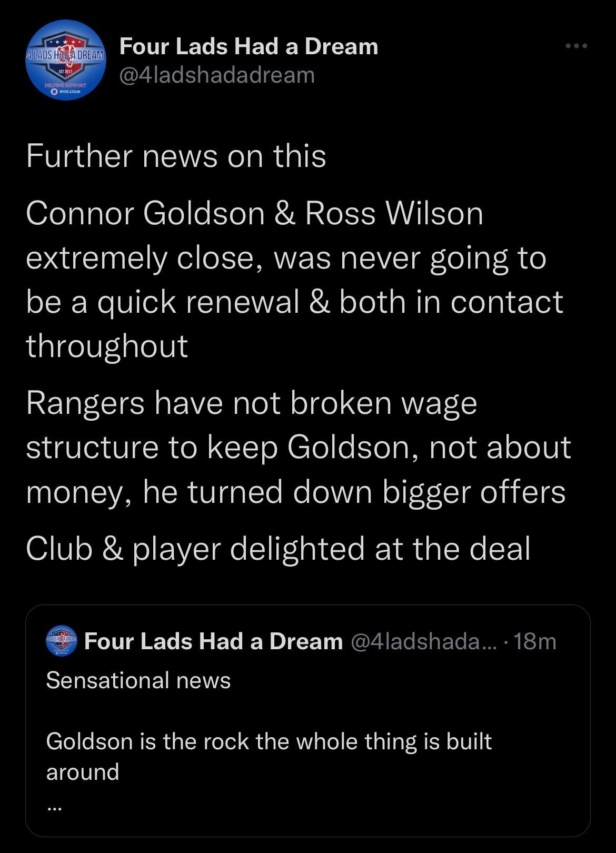Open the quoted tweet's 18m timestamp
616x853 pixels.
tap(534, 641)
